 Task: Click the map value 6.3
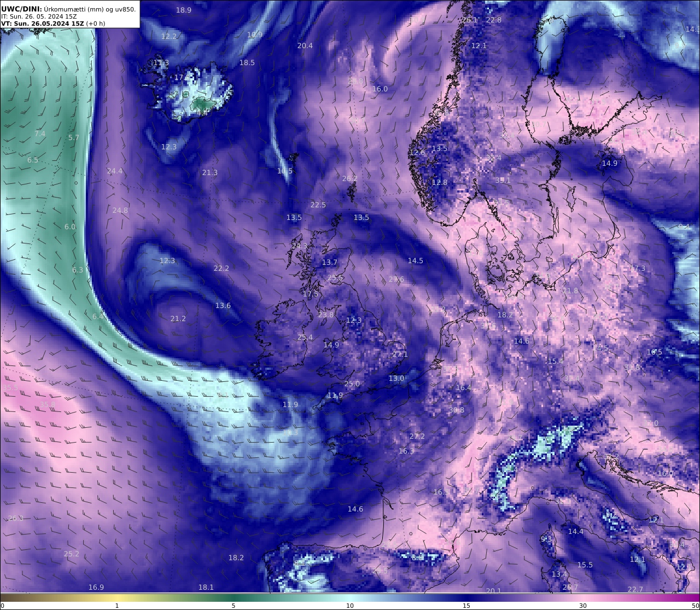tap(78, 270)
